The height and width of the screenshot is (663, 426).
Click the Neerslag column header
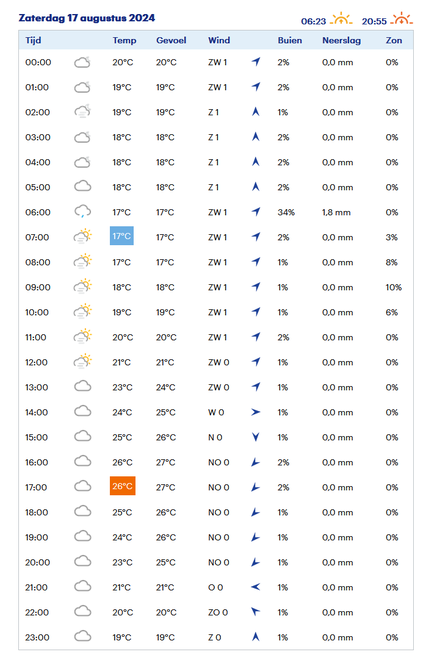[341, 41]
